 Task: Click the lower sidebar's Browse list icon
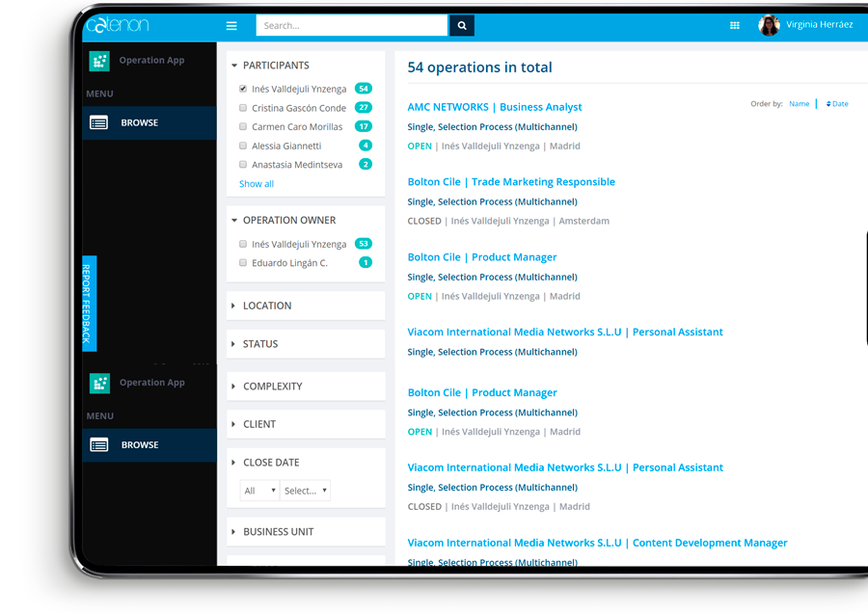(99, 445)
